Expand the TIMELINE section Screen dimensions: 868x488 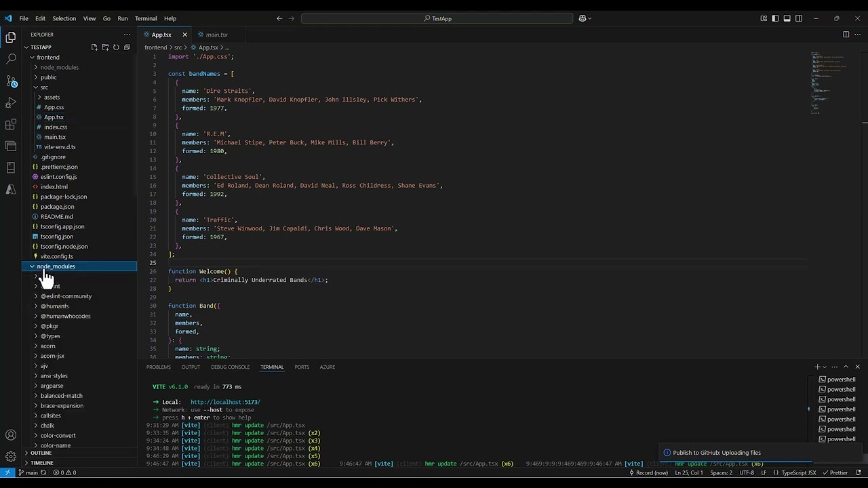tap(41, 463)
